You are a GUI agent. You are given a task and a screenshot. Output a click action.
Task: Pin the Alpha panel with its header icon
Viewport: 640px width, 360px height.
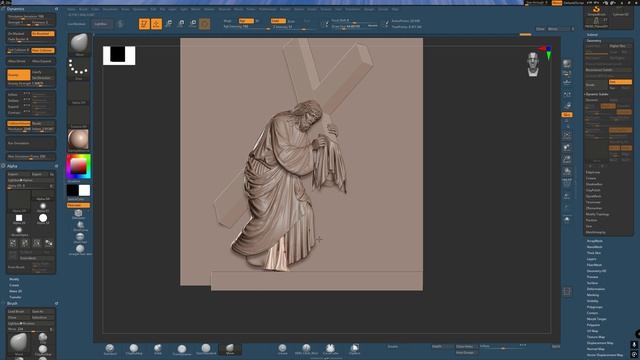[x=56, y=166]
